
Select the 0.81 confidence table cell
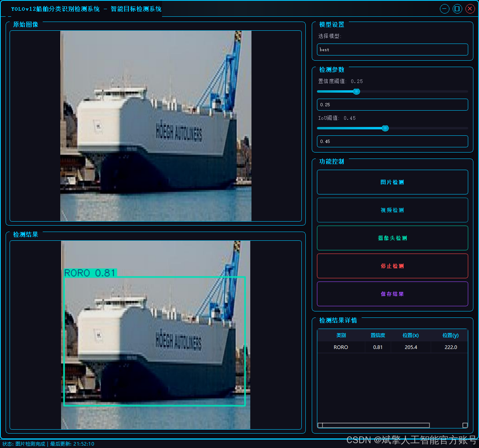[x=378, y=347]
